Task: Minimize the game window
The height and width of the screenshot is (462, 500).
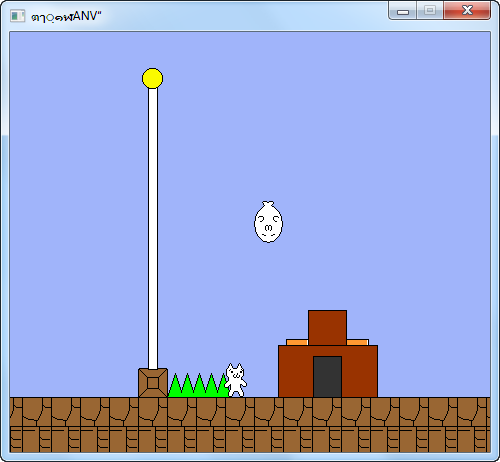Action: pos(403,11)
